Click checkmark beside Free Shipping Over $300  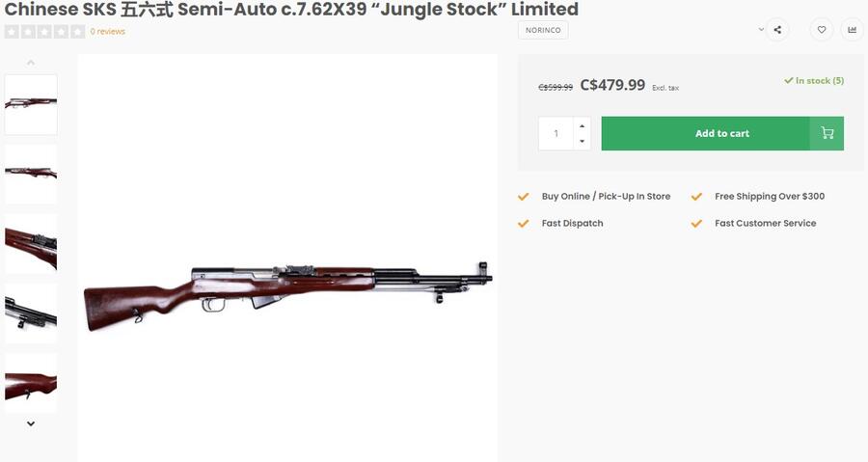696,197
